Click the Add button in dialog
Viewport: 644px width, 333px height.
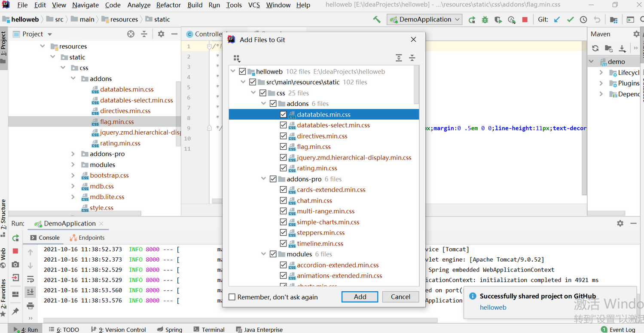tap(360, 297)
